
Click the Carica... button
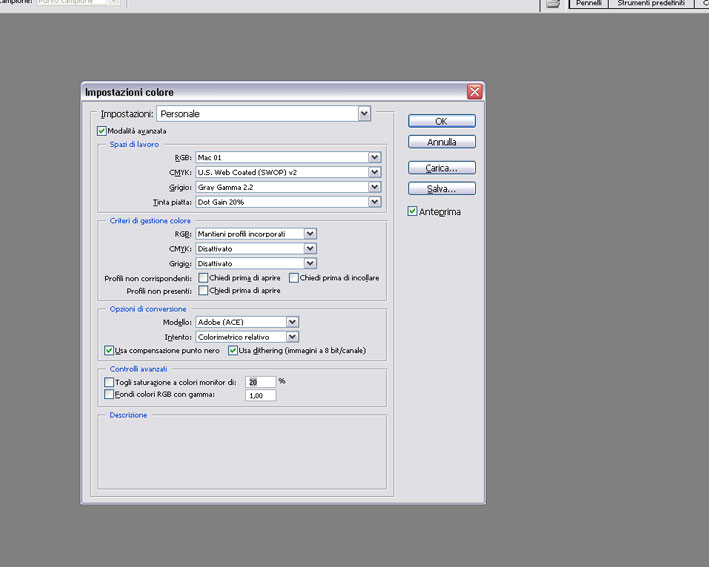(441, 168)
